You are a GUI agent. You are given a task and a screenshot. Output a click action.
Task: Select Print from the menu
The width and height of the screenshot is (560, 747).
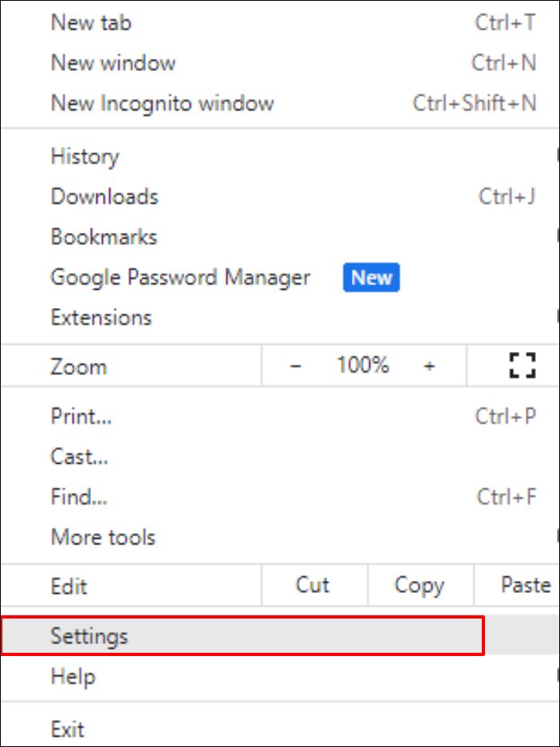pos(81,416)
